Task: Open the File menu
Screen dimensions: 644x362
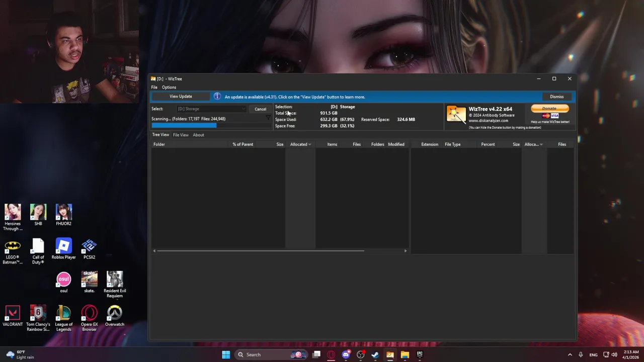Action: tap(154, 87)
